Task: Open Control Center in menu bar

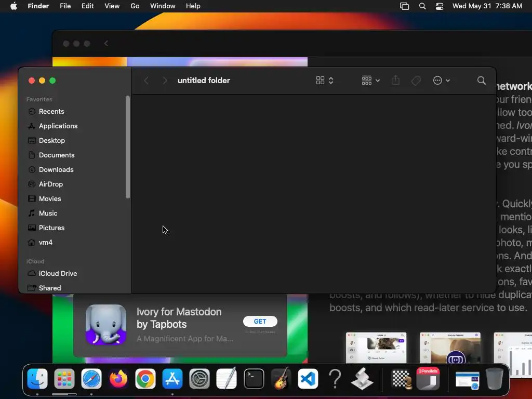Action: point(440,6)
